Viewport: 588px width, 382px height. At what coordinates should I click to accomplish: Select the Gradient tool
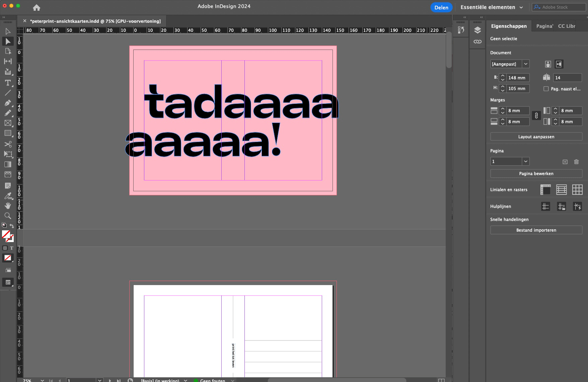pos(7,164)
